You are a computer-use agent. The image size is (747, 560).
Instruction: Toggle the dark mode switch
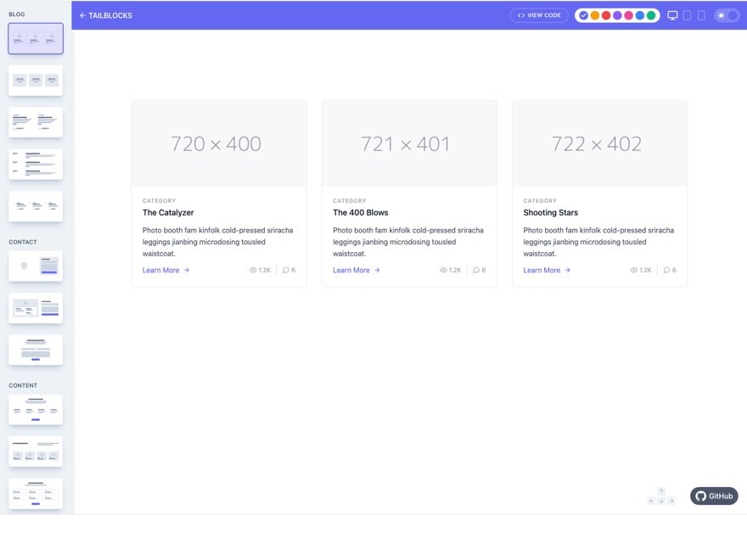pos(727,16)
